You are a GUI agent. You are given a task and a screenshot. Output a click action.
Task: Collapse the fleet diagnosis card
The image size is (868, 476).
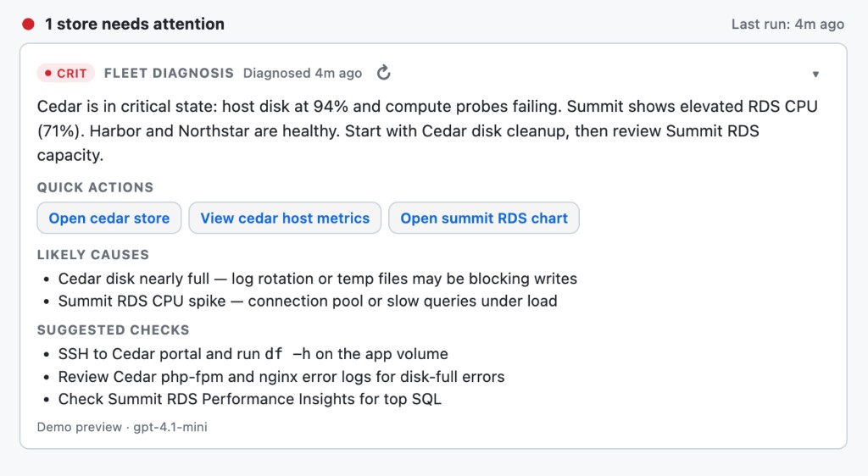[815, 74]
